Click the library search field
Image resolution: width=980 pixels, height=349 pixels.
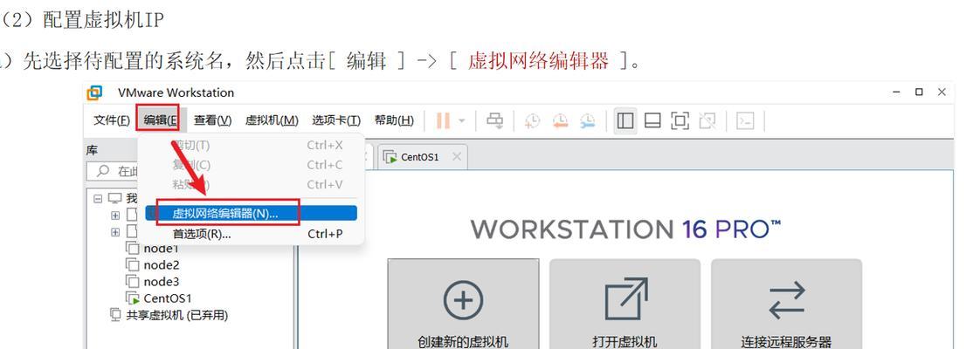pyautogui.click(x=188, y=171)
